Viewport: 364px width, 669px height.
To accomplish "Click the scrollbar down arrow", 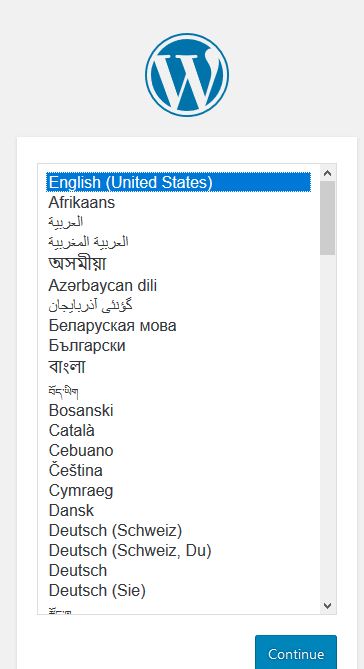I will pyautogui.click(x=328, y=605).
